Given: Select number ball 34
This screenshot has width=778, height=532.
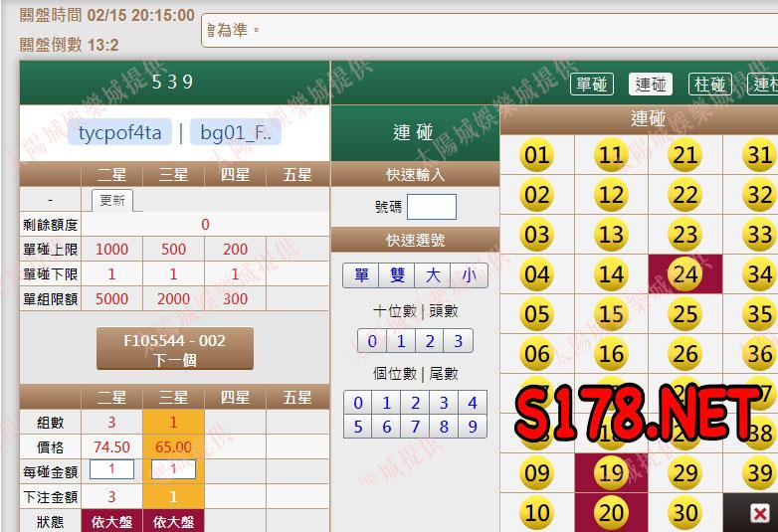Looking at the screenshot, I should (760, 274).
